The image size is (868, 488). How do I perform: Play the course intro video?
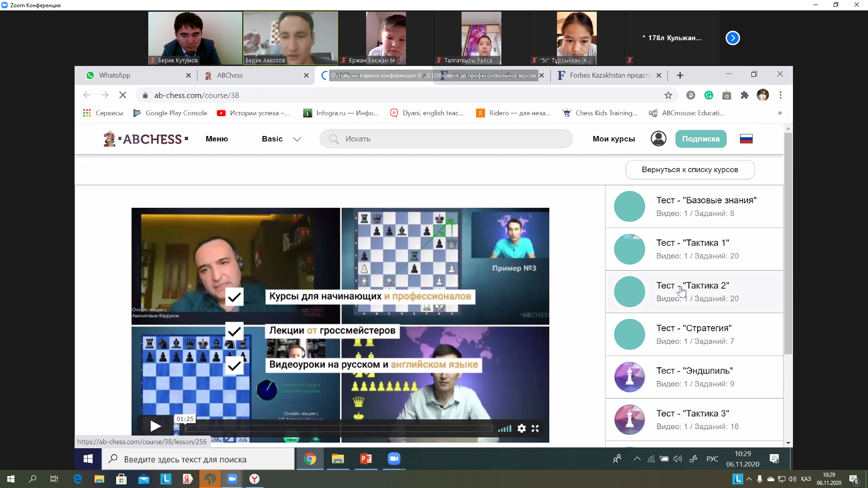155,426
